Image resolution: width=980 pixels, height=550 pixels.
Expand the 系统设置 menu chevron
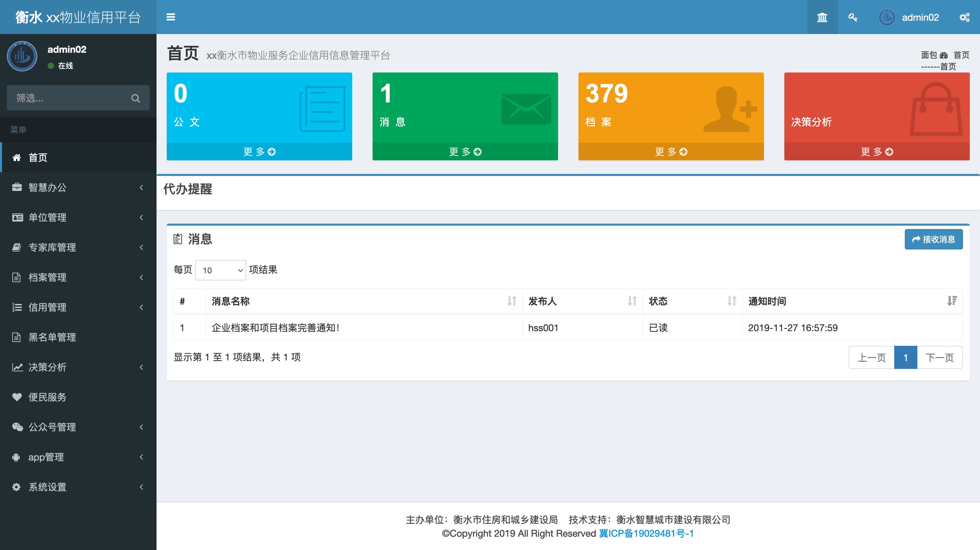(x=142, y=487)
